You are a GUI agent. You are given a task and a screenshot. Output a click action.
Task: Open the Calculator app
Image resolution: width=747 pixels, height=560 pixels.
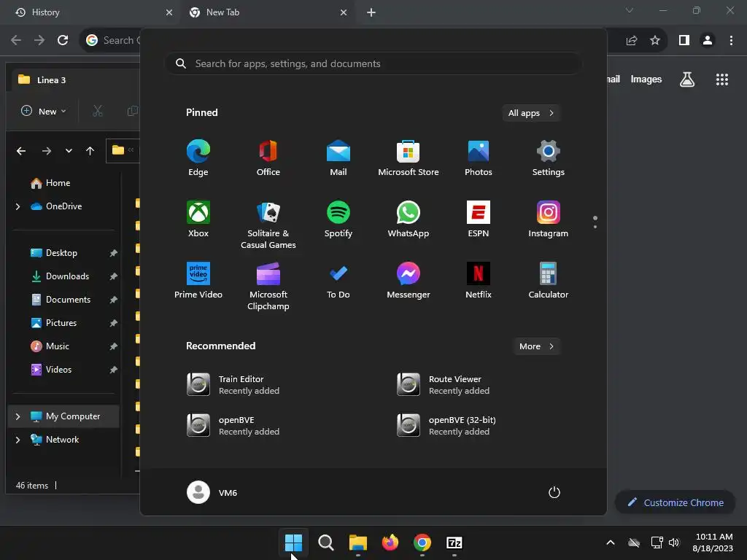coord(549,281)
